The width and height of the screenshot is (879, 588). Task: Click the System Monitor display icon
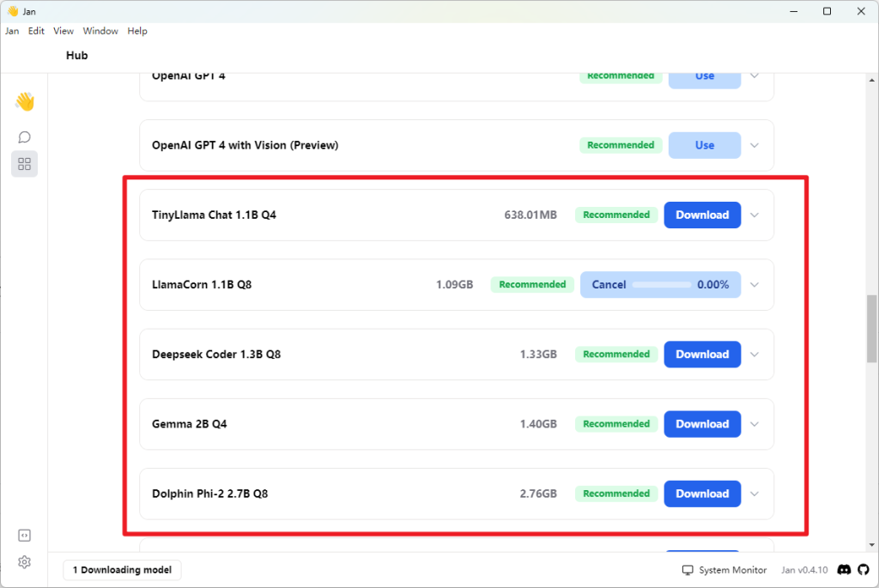tap(688, 570)
